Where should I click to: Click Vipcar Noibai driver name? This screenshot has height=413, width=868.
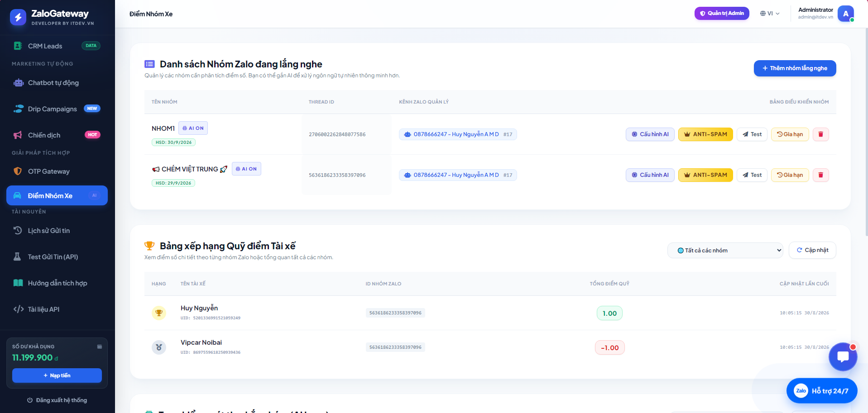tap(201, 342)
